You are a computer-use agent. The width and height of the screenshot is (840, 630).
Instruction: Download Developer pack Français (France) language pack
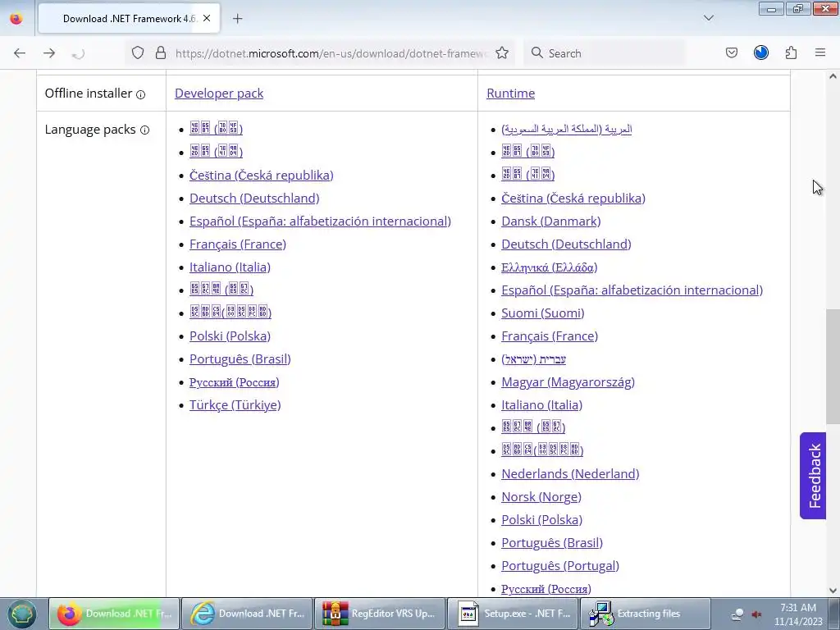click(x=238, y=244)
